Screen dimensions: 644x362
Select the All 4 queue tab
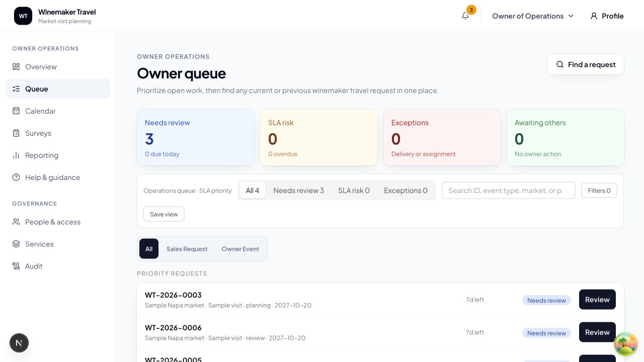pyautogui.click(x=253, y=191)
